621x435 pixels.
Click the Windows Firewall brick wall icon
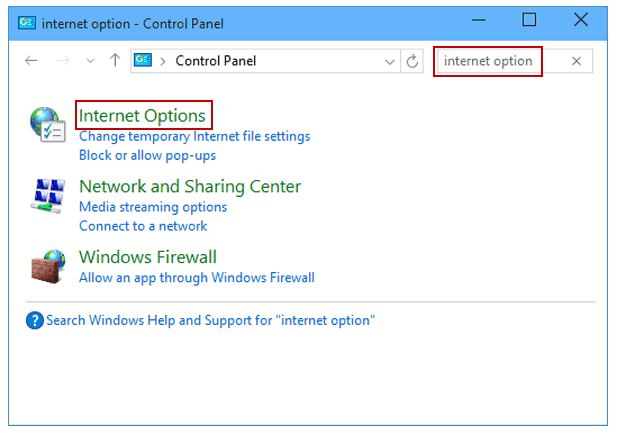(x=48, y=266)
